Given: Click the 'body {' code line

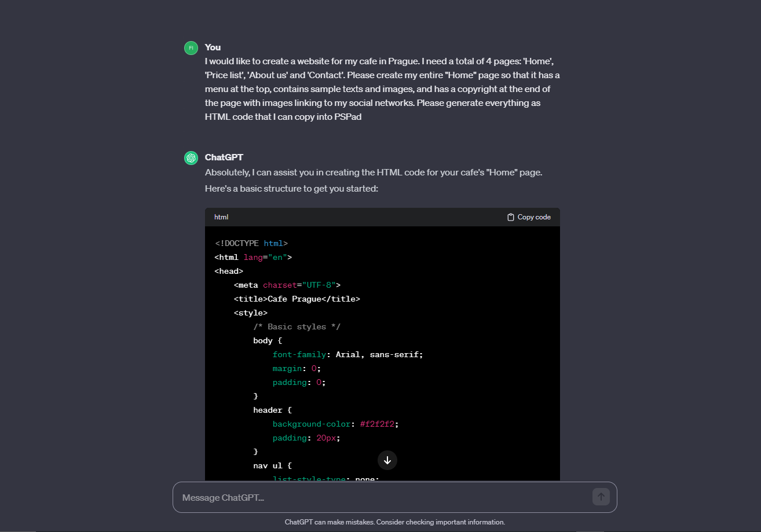Looking at the screenshot, I should tap(268, 340).
